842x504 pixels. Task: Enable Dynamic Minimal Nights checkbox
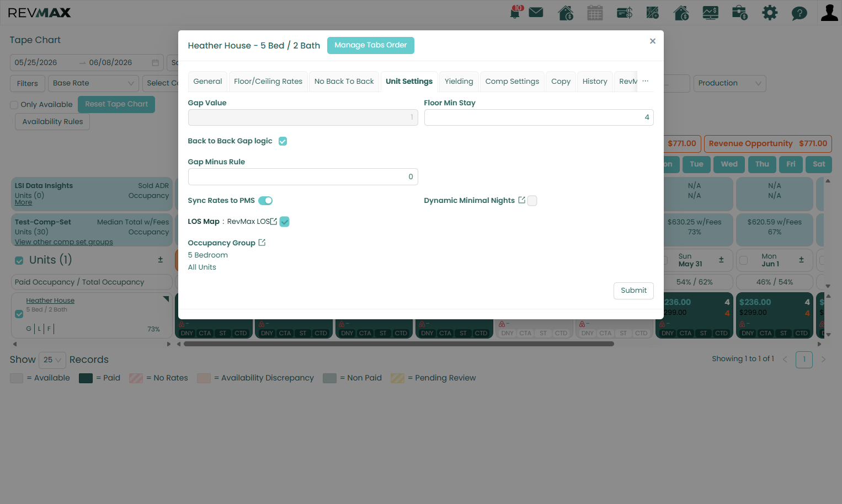pyautogui.click(x=532, y=201)
